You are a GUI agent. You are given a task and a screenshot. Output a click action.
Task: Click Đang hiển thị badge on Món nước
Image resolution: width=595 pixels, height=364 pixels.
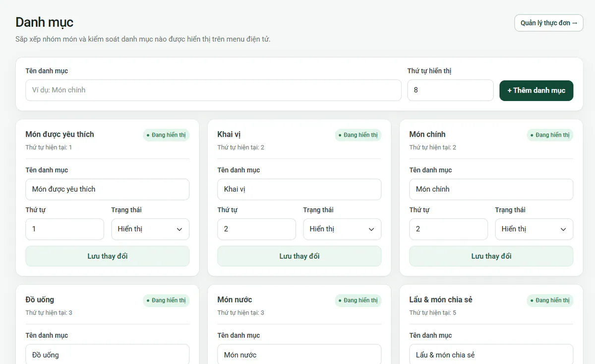358,300
